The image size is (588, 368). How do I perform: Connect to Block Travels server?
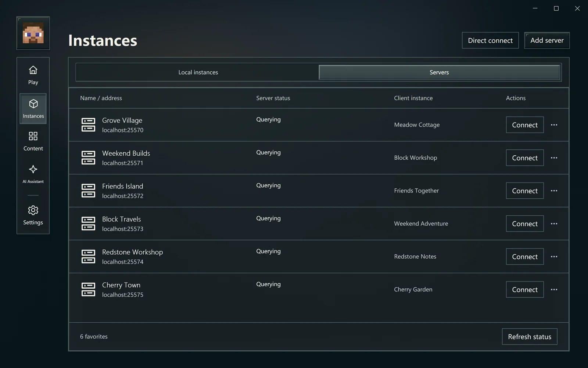tap(525, 223)
